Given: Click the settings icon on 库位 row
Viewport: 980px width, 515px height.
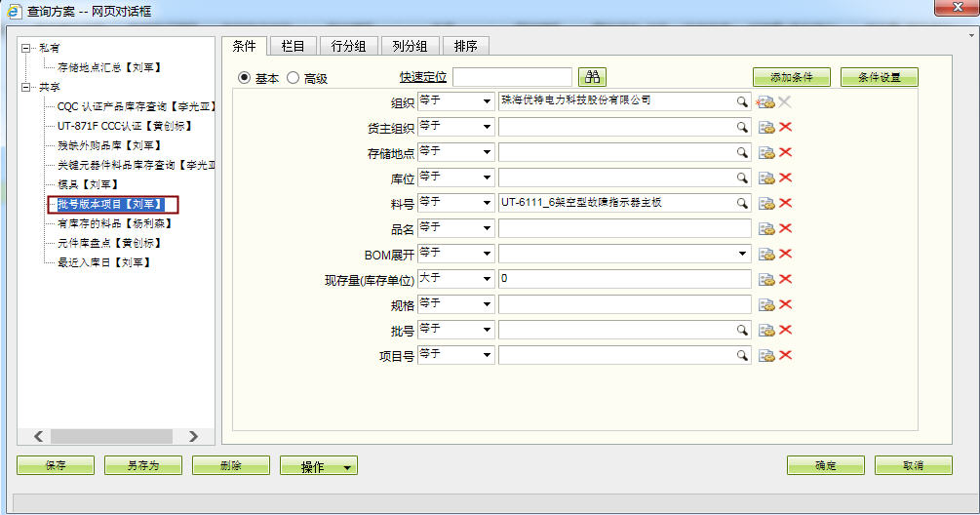Looking at the screenshot, I should pyautogui.click(x=766, y=178).
